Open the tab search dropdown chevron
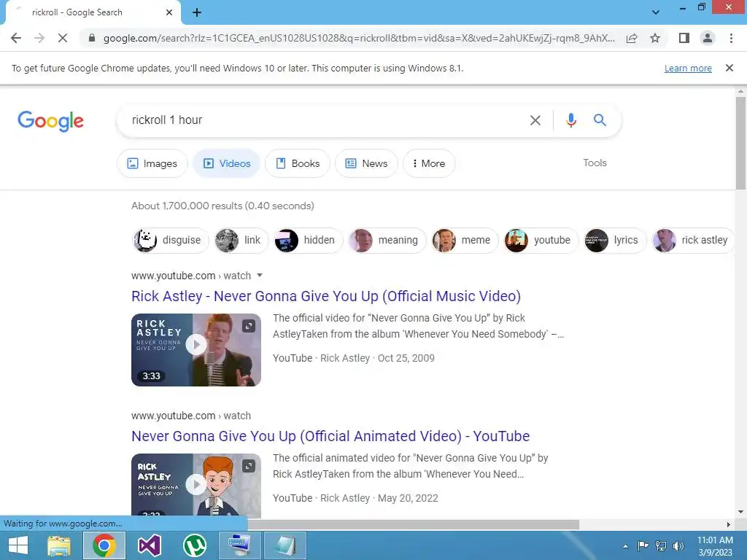Screen dimensions: 747x560 (656, 12)
